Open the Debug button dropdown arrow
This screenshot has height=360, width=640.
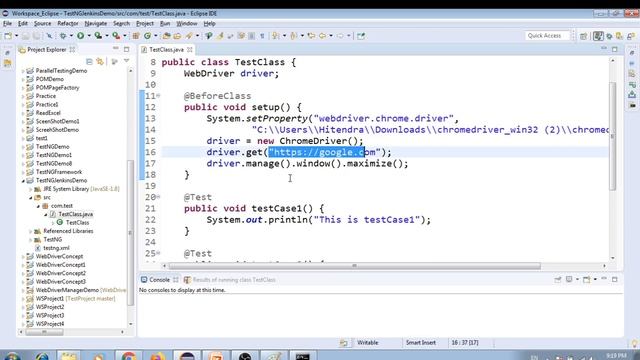[71, 36]
